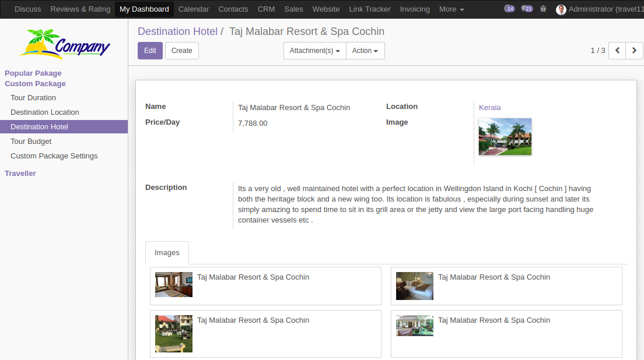Image resolution: width=644 pixels, height=360 pixels.
Task: Open the Invoicing menu
Action: tap(415, 9)
